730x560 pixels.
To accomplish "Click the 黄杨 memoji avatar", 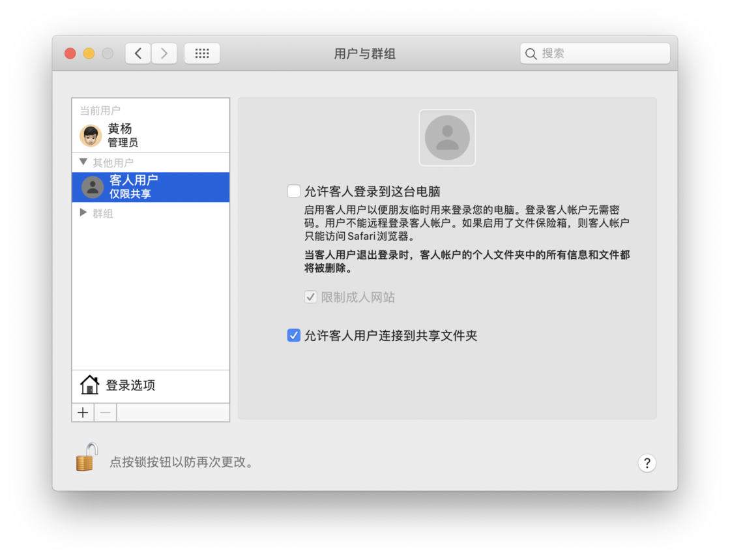I will 91,136.
